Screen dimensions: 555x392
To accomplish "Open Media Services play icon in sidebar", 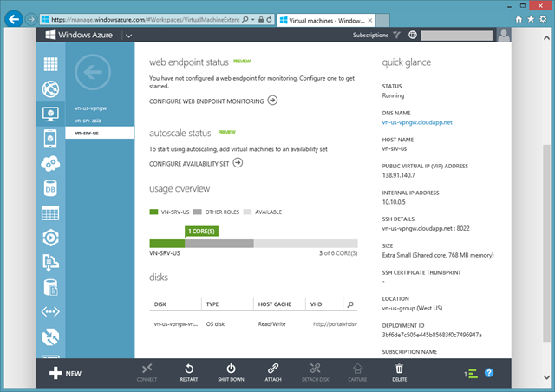I will (50, 238).
